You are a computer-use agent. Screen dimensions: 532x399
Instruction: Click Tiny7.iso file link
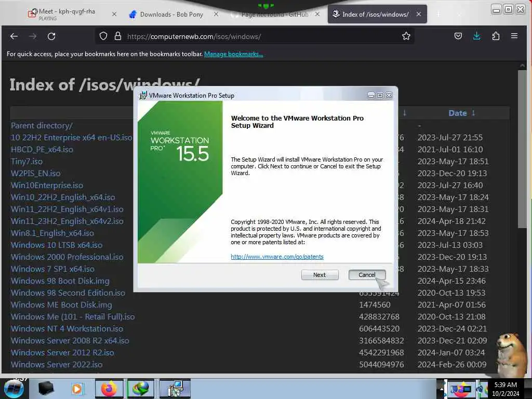[26, 162]
